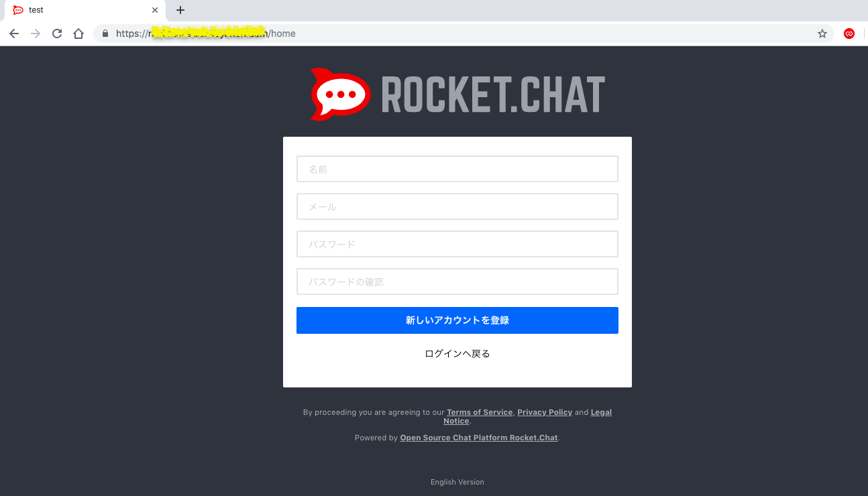Screen dimensions: 868x496
Task: Click the Open Source Chat Platform Rocket.Chat link
Action: pos(478,437)
